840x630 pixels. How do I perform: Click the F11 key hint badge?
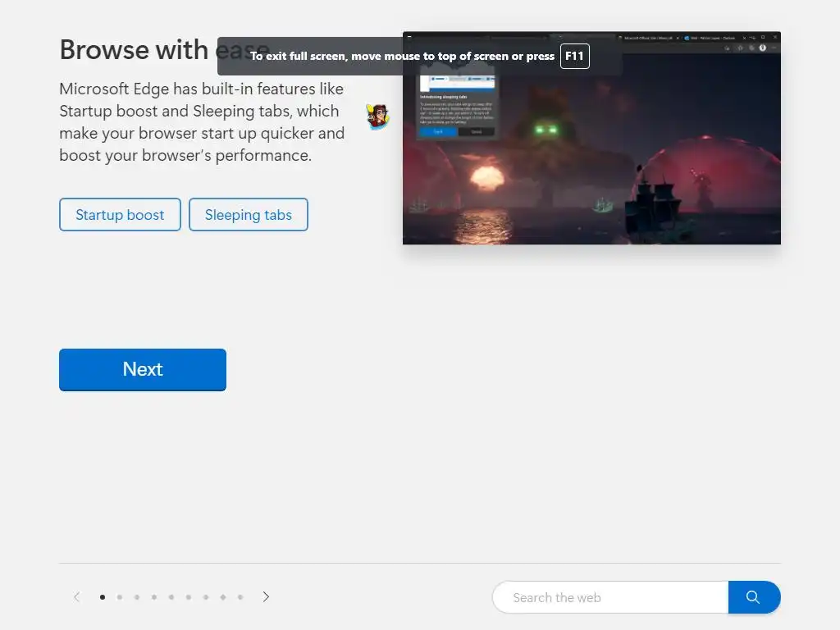click(x=575, y=57)
